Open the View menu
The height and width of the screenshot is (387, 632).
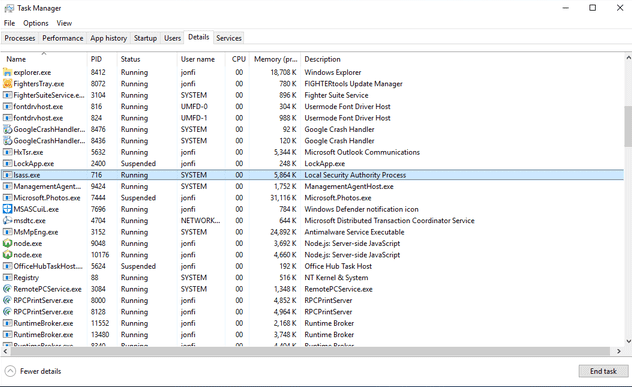tap(64, 23)
